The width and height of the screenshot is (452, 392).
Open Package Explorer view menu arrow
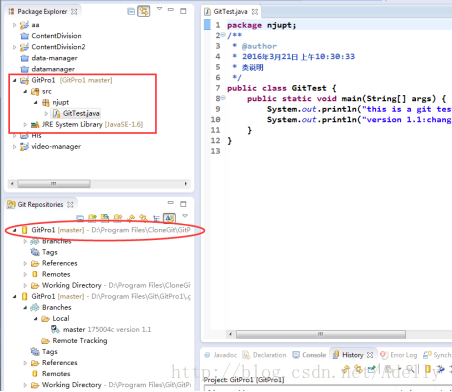pos(159,9)
